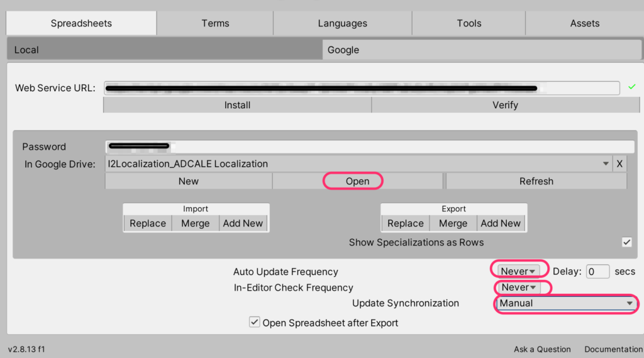Click the Verify button
The width and height of the screenshot is (644, 358).
click(504, 105)
